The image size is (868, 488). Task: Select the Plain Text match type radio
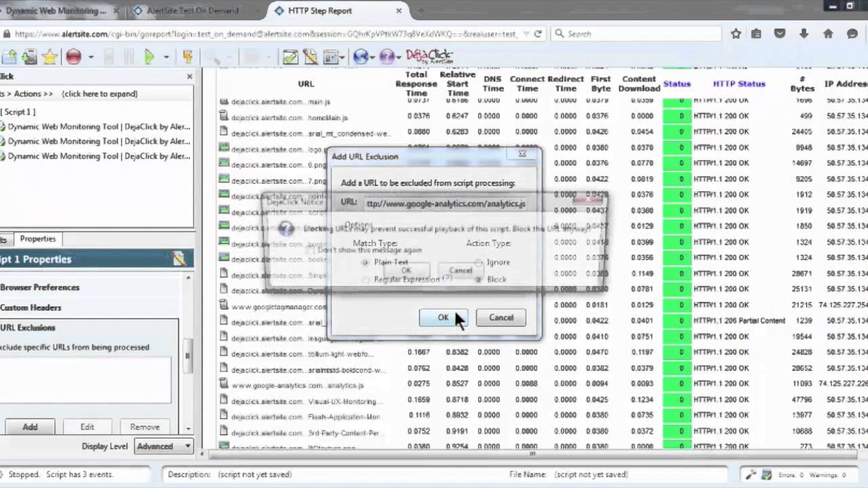366,262
